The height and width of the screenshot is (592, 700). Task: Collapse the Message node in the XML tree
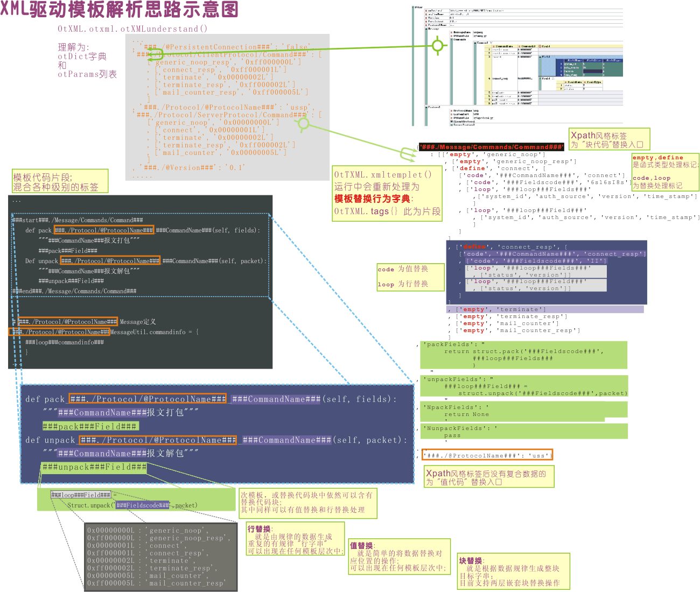425,29
